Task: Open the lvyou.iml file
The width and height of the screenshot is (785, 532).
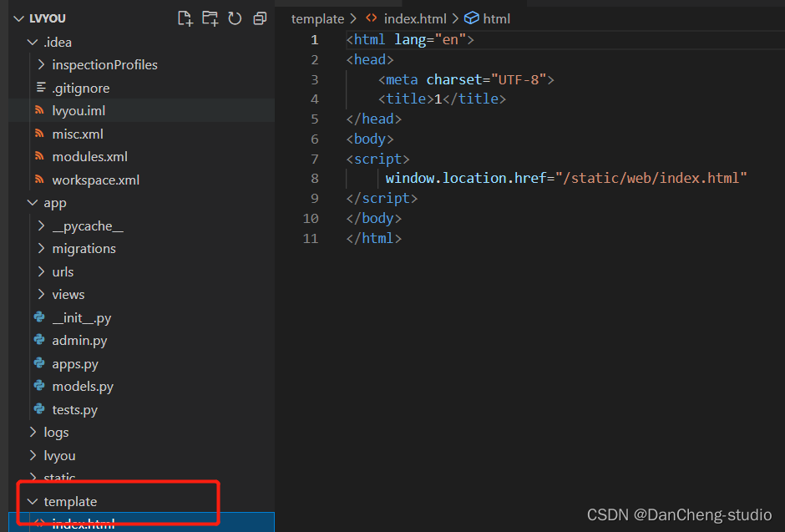Action: [x=78, y=110]
